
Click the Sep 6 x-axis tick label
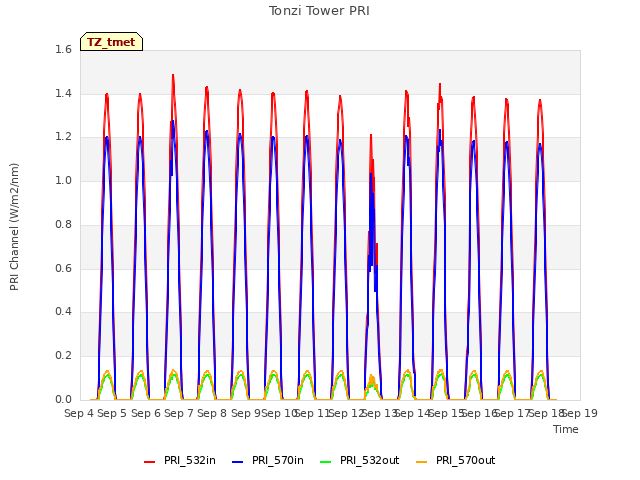pyautogui.click(x=146, y=413)
